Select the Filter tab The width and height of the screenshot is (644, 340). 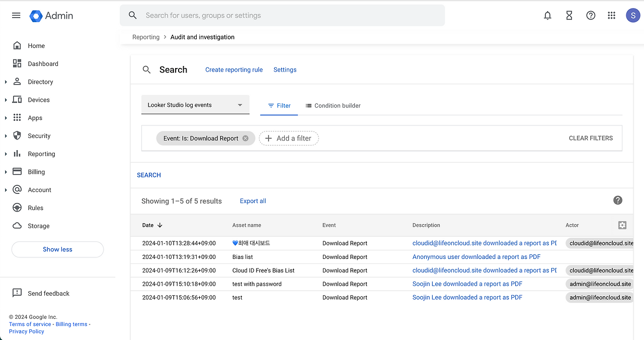(279, 106)
